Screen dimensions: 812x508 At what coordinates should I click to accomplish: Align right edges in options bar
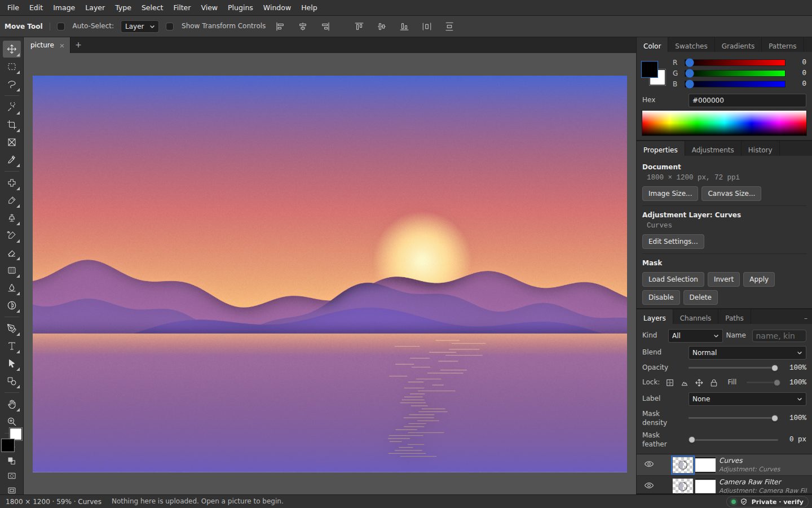click(325, 27)
